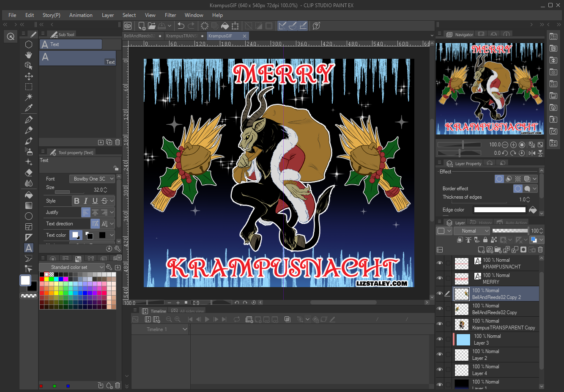The height and width of the screenshot is (392, 564).
Task: Expand the Standard color set dropdown
Action: click(71, 267)
